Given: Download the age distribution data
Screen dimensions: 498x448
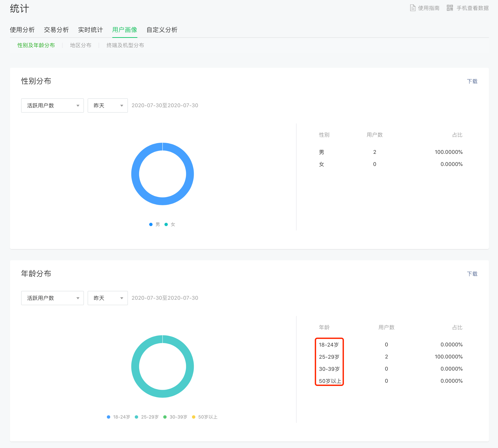Looking at the screenshot, I should (472, 274).
